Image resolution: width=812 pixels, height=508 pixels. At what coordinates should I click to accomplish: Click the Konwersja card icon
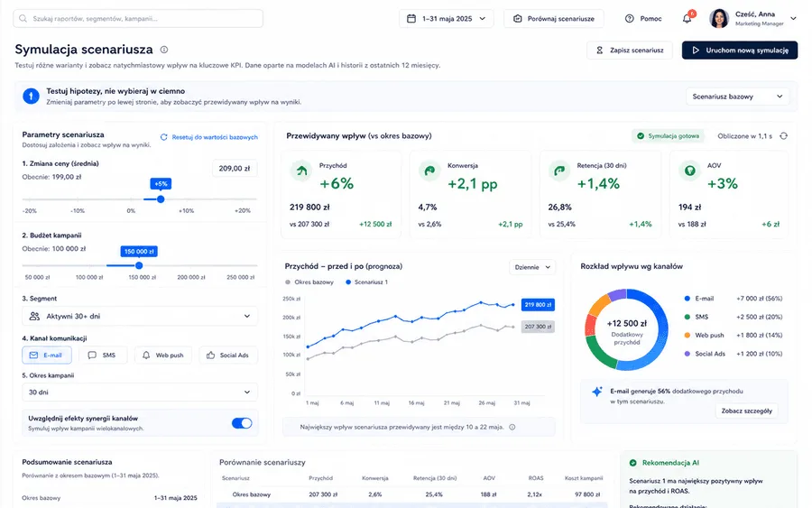pos(429,171)
